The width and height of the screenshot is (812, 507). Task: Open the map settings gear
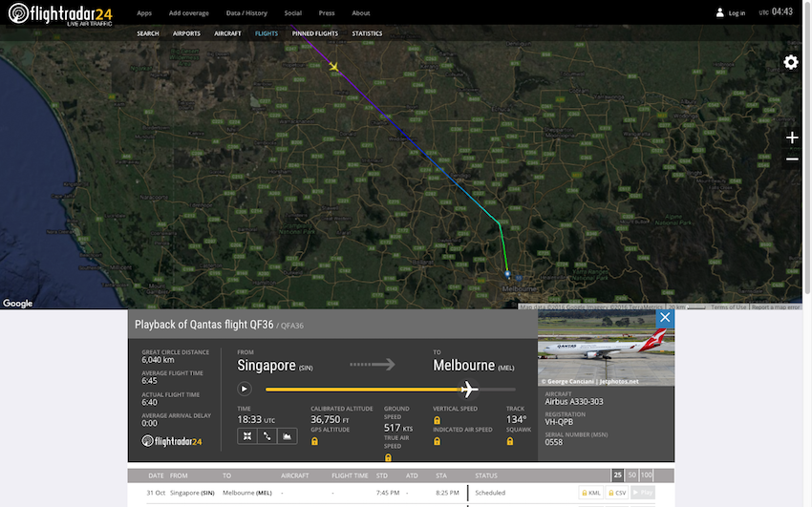tap(791, 62)
